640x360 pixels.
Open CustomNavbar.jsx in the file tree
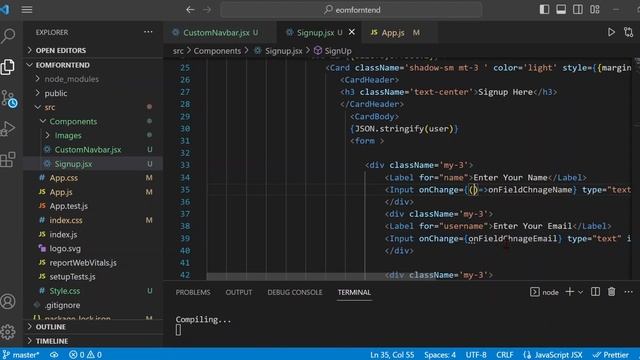(x=88, y=150)
